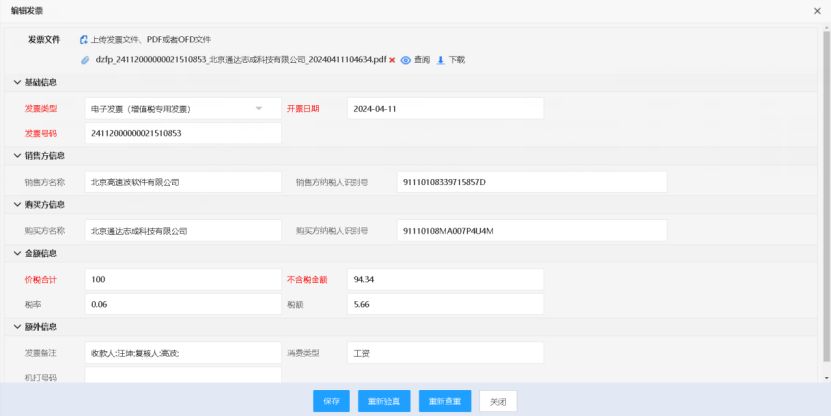
Task: Click the 重新查重 button
Action: click(444, 401)
